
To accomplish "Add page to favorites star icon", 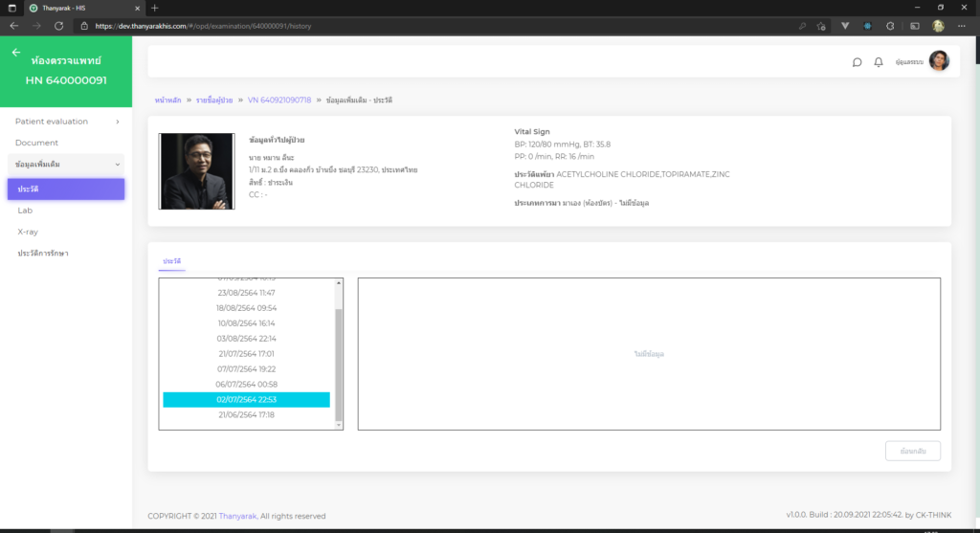I will pyautogui.click(x=821, y=26).
